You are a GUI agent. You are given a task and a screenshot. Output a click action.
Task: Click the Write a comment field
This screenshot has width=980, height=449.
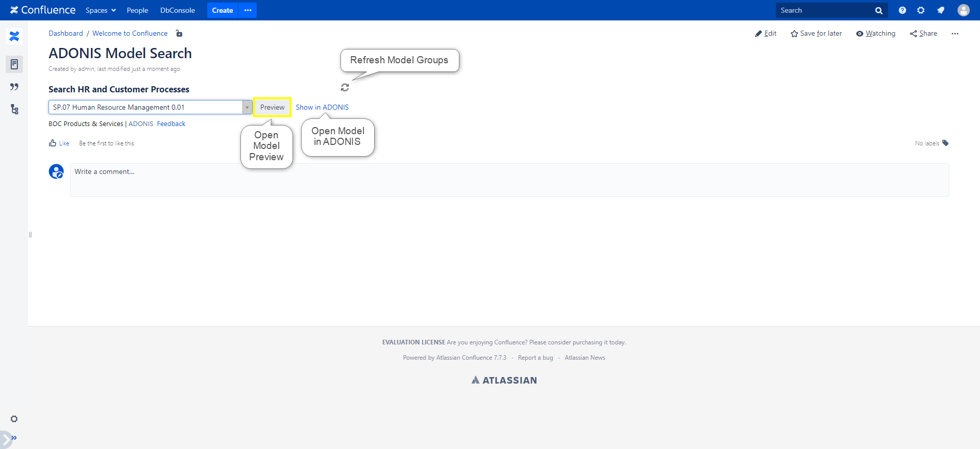[509, 180]
